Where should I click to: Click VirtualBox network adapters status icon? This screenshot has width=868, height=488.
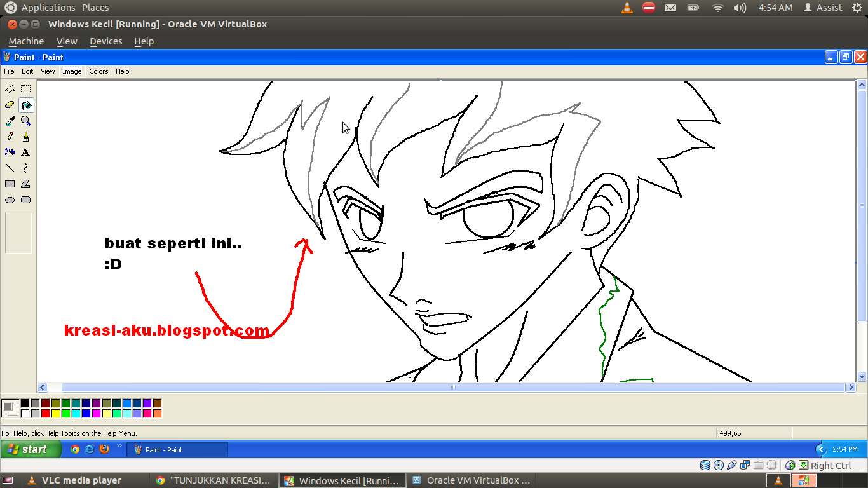coord(745,465)
